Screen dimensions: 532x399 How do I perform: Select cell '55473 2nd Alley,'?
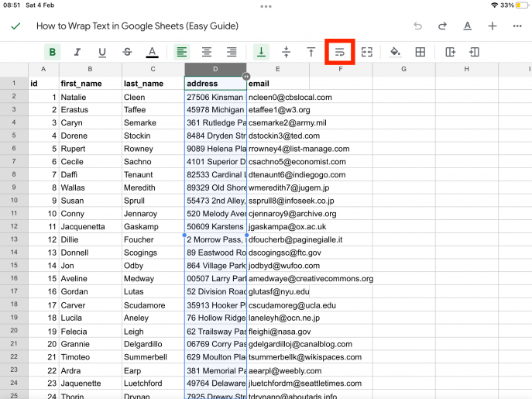215,201
